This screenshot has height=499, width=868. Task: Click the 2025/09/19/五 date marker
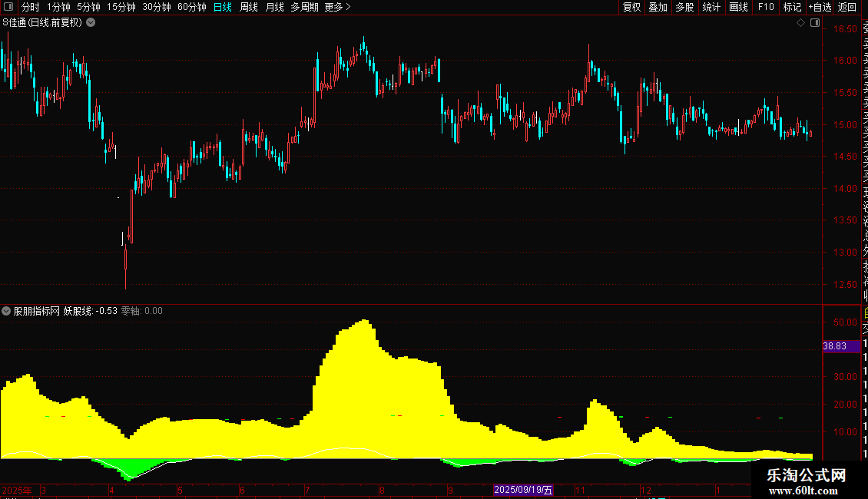tap(523, 490)
